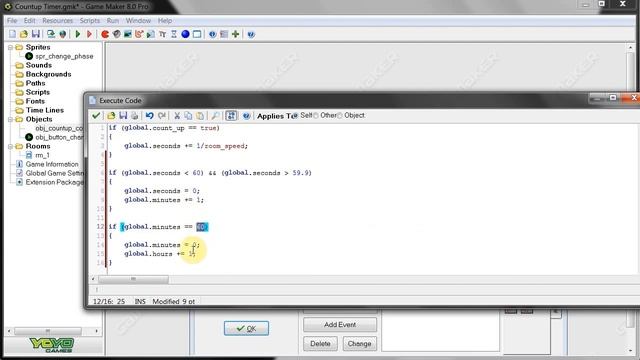Confirm code with green checkmark icon
The width and height of the screenshot is (640, 360).
[96, 116]
